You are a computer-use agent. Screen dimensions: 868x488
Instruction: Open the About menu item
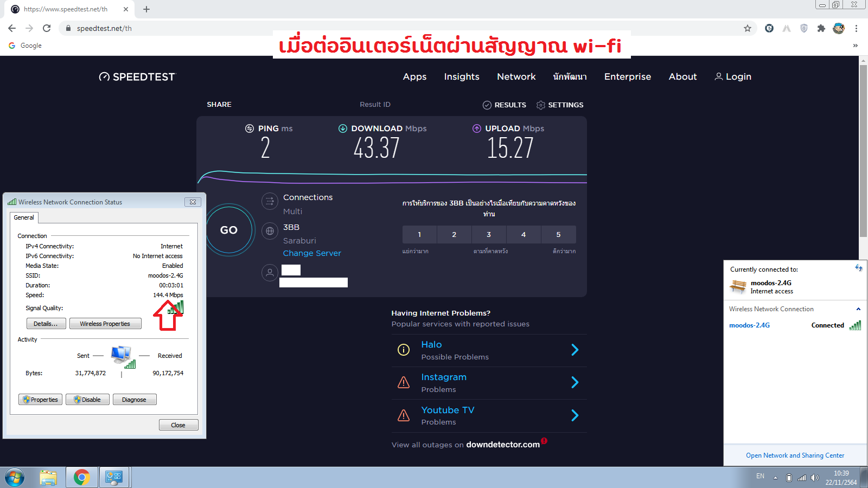(682, 77)
